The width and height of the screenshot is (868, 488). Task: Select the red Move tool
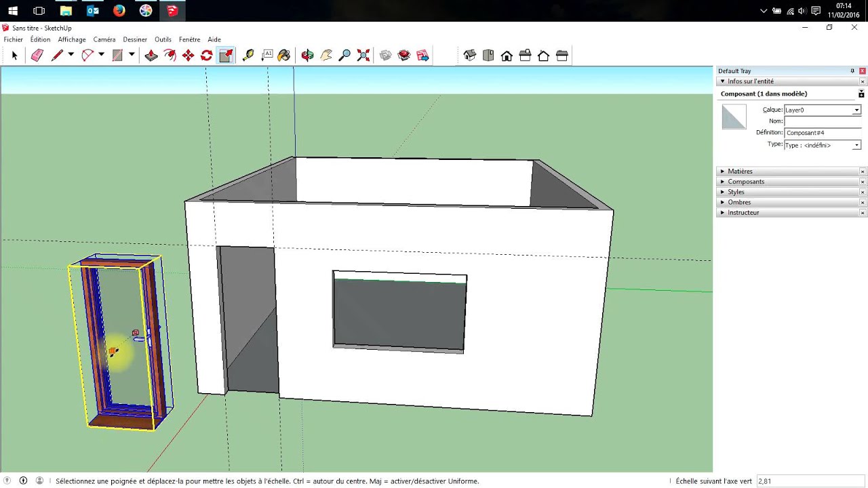click(x=189, y=56)
